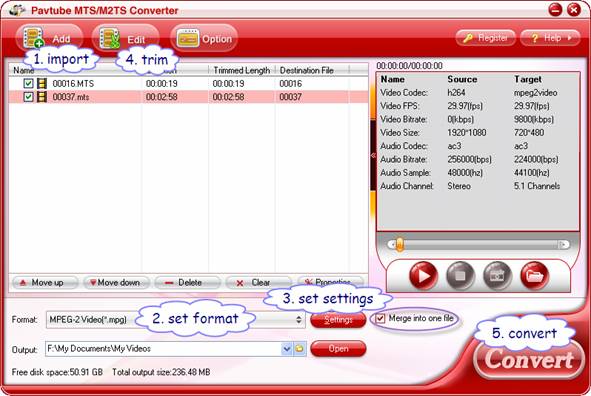This screenshot has width=591, height=396.
Task: Stop the preview playback
Action: [x=460, y=276]
